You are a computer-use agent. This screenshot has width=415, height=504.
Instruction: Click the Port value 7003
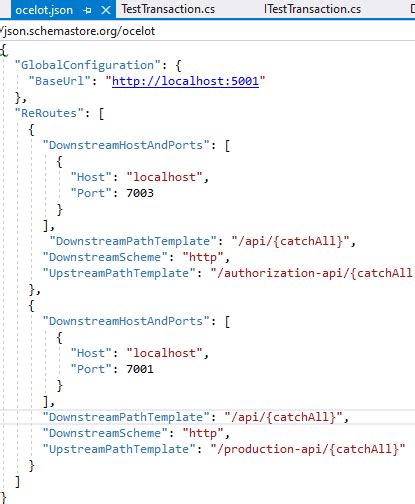[140, 193]
